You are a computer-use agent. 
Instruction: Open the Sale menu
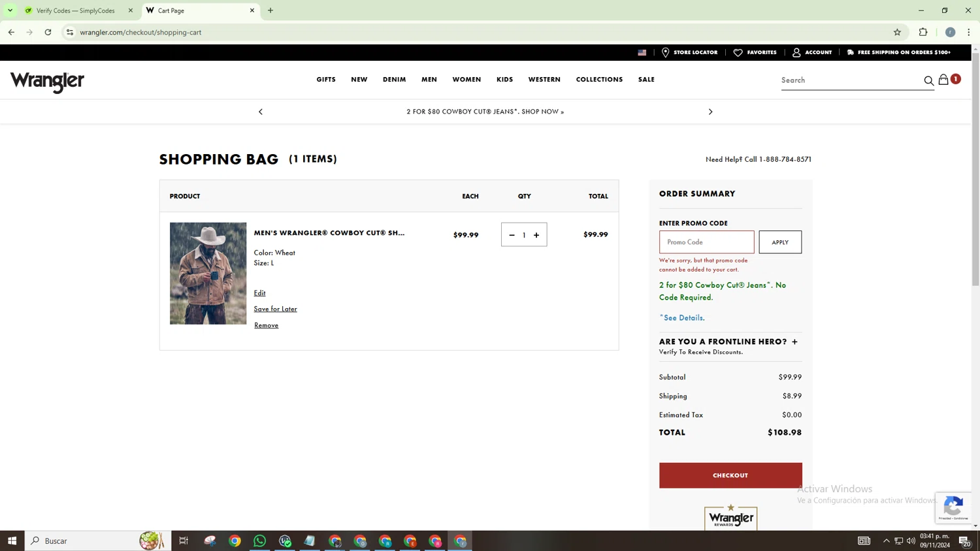(x=646, y=80)
